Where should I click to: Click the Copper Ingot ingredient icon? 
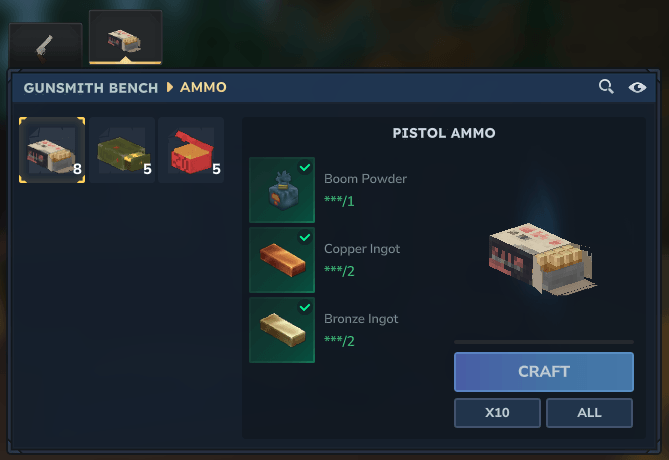click(282, 260)
